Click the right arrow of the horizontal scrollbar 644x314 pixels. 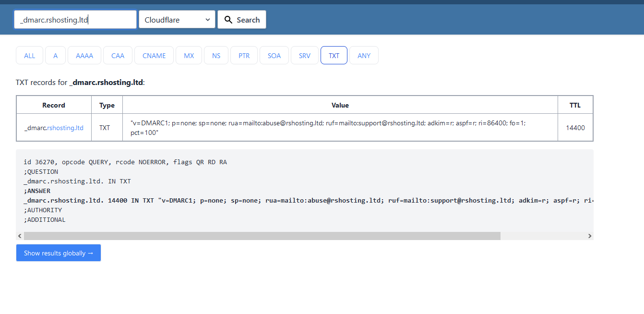pos(590,236)
